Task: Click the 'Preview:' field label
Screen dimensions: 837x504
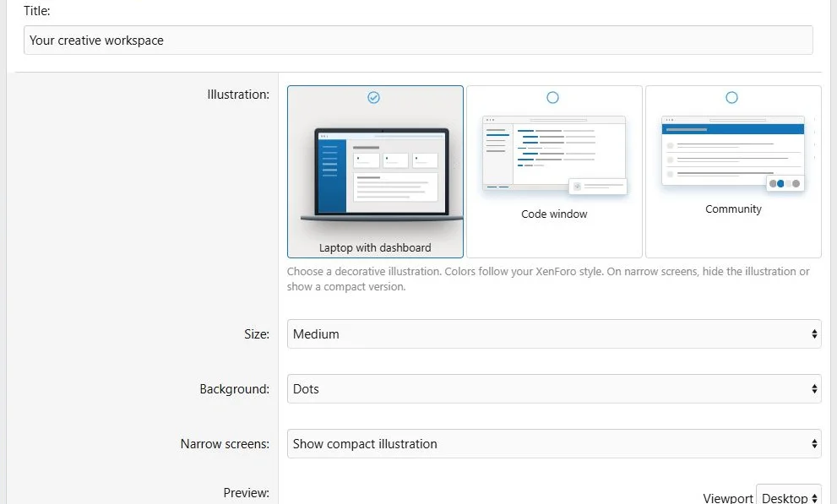Action: pos(246,493)
